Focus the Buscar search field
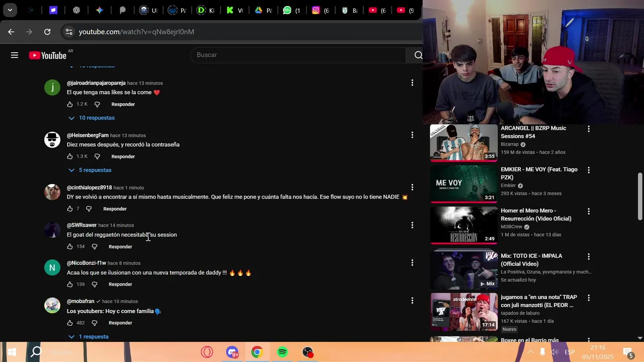 [x=298, y=55]
